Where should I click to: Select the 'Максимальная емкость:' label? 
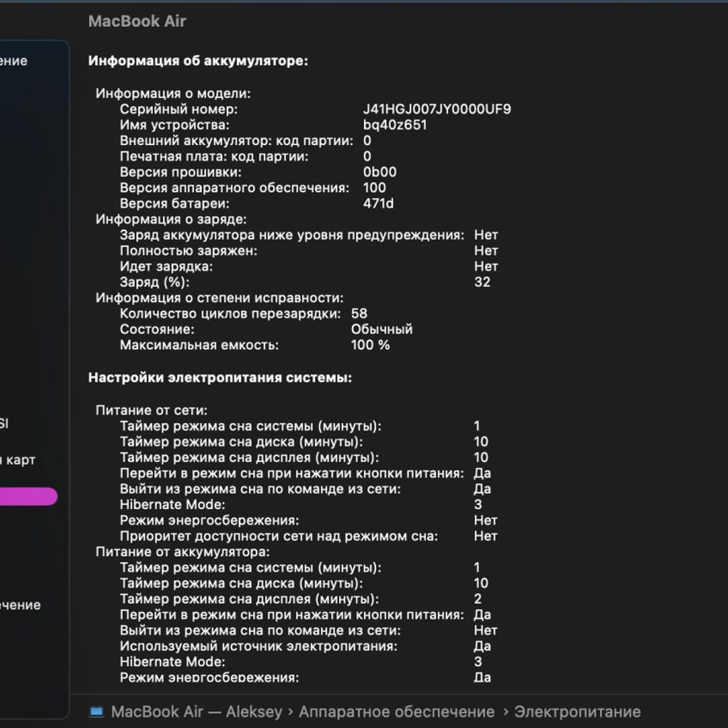(x=199, y=345)
